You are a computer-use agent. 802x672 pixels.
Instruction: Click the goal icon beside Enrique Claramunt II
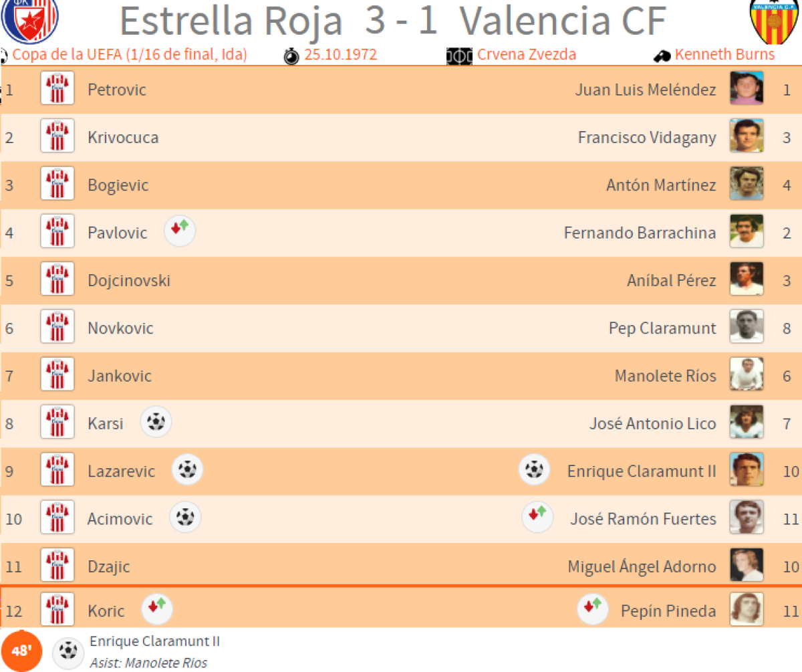point(534,470)
